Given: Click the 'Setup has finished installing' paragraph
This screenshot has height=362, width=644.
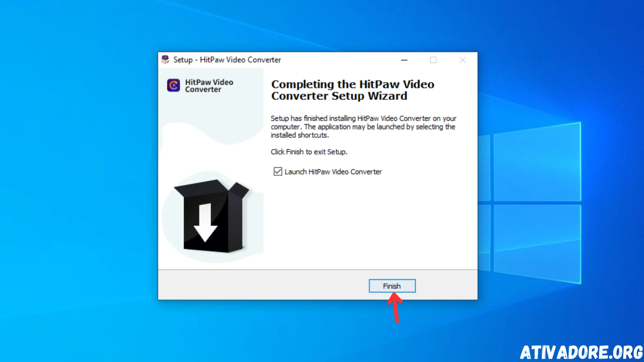Looking at the screenshot, I should (x=363, y=127).
